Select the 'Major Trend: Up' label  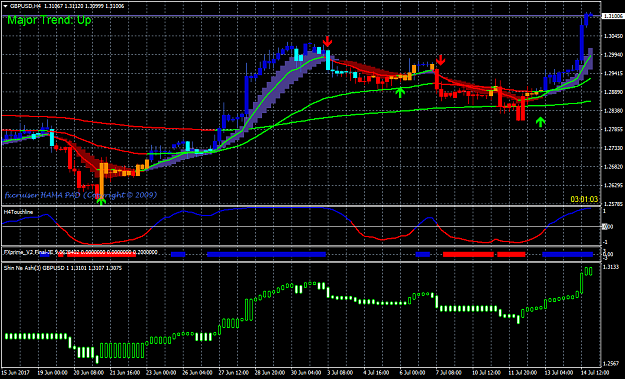pos(49,20)
